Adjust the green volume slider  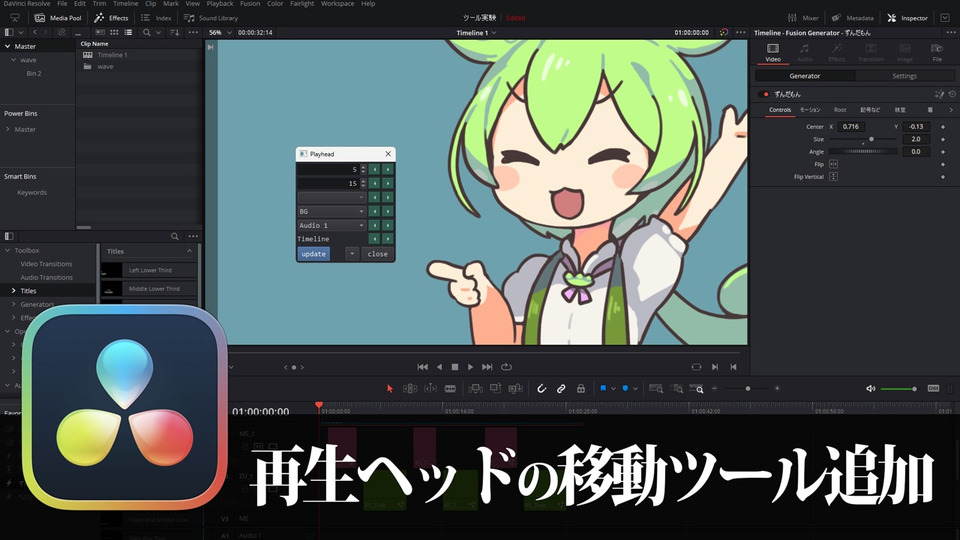tap(899, 389)
